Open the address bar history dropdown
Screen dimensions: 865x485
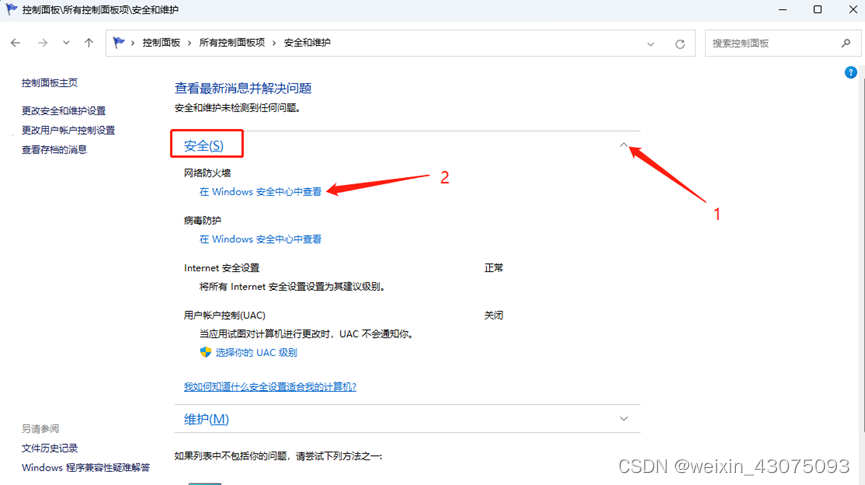pyautogui.click(x=650, y=44)
